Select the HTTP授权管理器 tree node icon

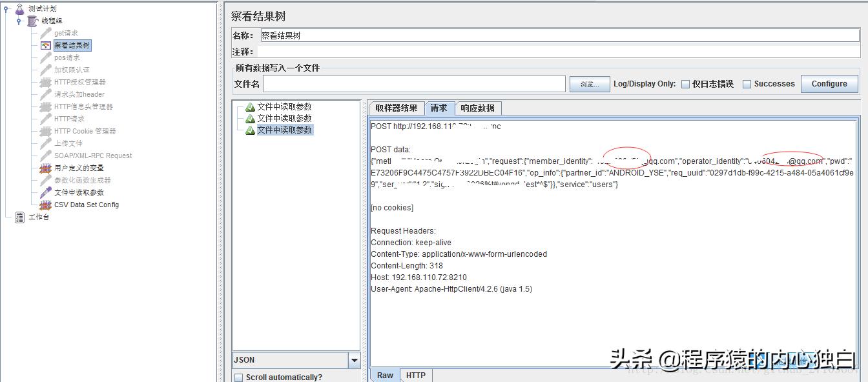45,82
